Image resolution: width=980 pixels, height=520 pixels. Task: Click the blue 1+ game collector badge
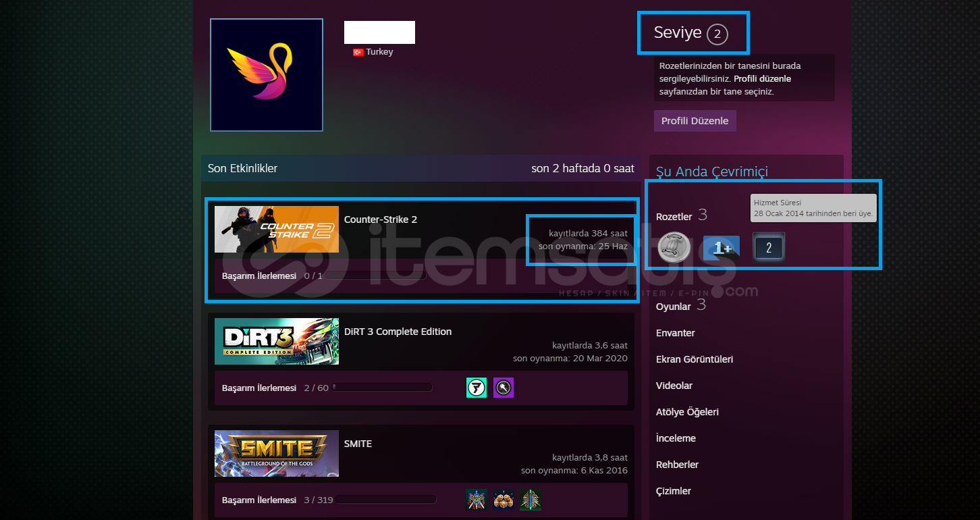[x=722, y=248]
